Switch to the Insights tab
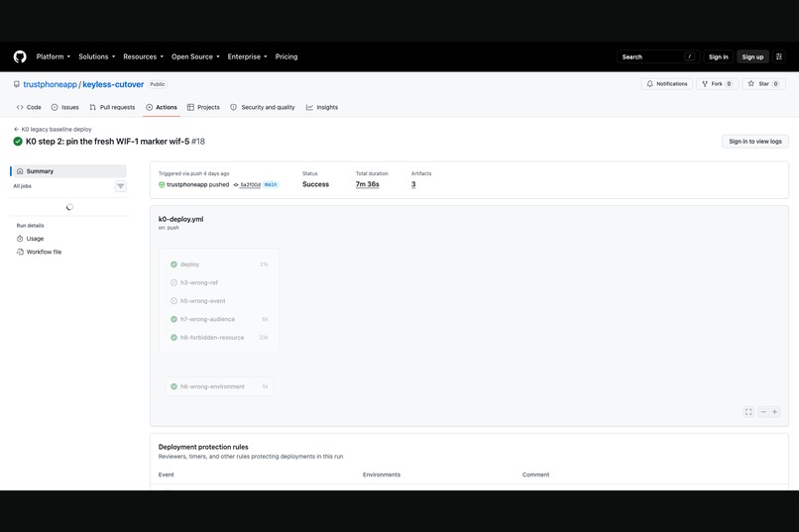The image size is (799, 532). tap(322, 107)
